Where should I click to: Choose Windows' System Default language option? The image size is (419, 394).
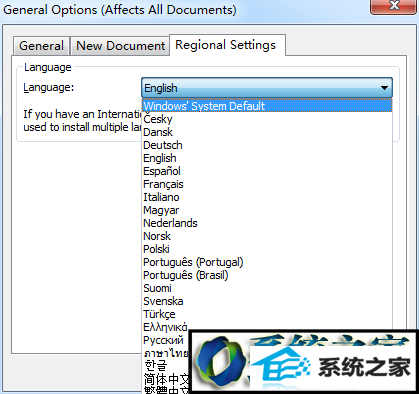[x=267, y=106]
